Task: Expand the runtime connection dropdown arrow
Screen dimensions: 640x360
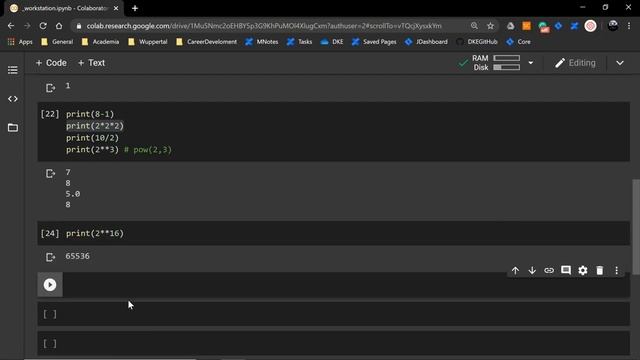Action: tap(531, 63)
